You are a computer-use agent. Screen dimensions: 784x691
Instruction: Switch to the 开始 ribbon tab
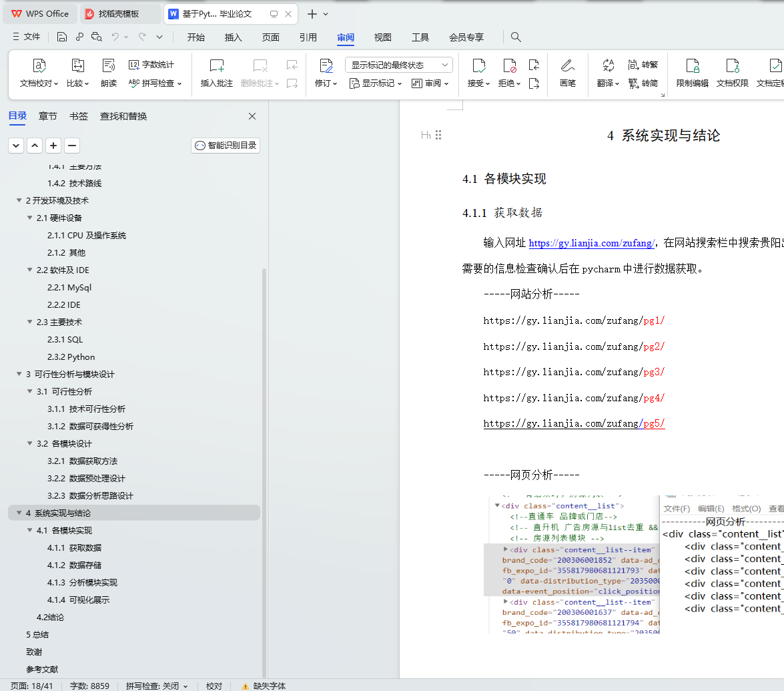(196, 37)
